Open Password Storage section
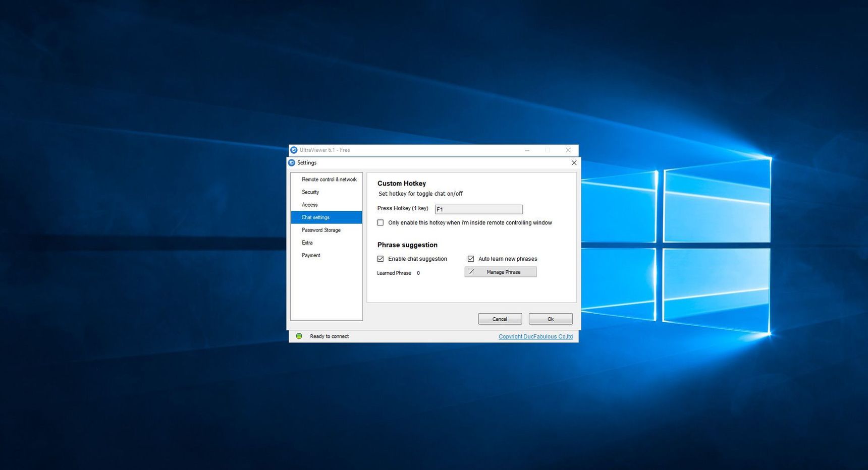Screen dimensions: 868x470 click(x=327, y=230)
